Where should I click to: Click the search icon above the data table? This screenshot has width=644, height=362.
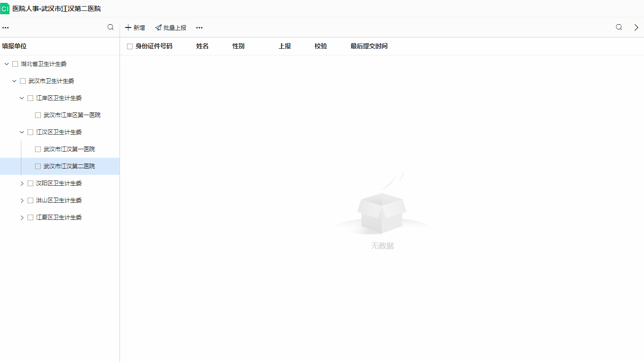(x=618, y=27)
